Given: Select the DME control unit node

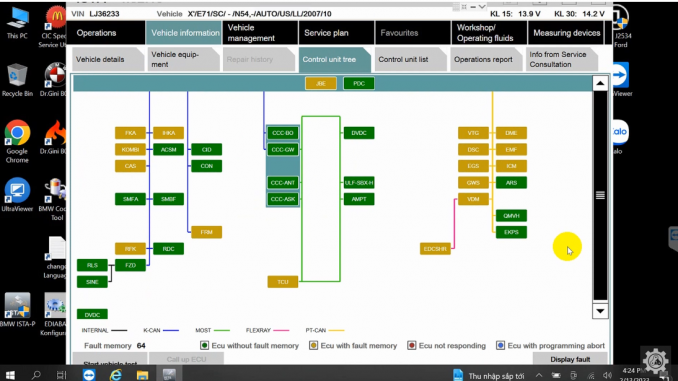Looking at the screenshot, I should tap(511, 133).
